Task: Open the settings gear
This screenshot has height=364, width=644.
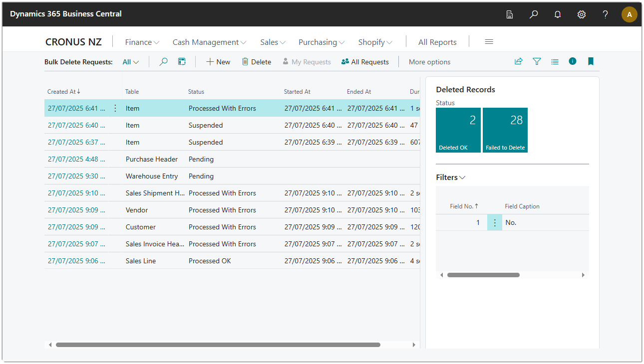Action: [x=582, y=14]
